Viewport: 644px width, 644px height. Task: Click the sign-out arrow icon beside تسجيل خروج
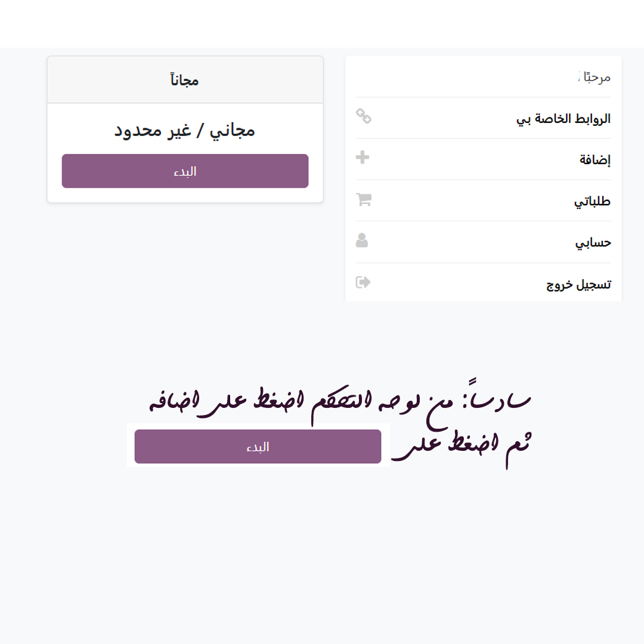point(363,282)
